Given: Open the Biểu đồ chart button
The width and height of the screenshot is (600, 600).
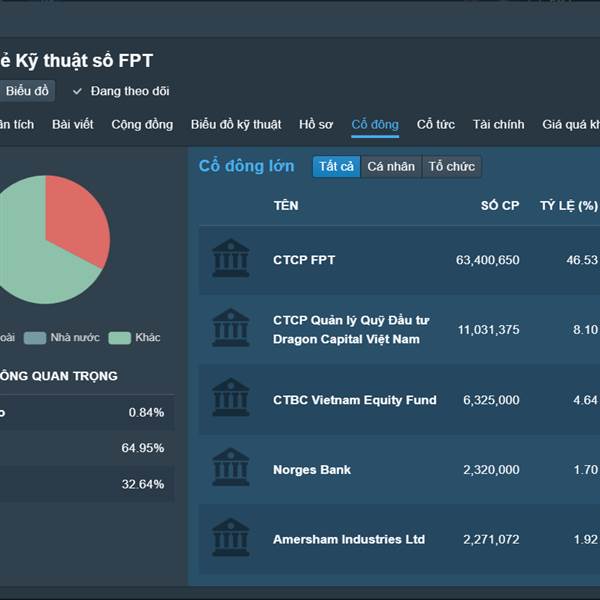Looking at the screenshot, I should (27, 91).
